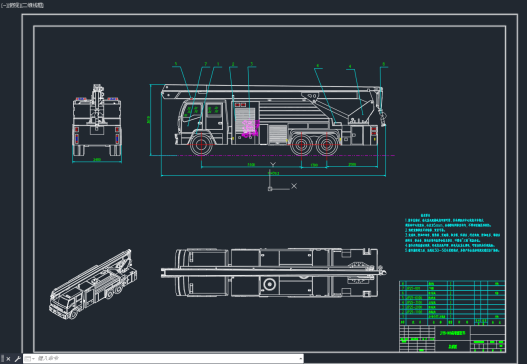The height and width of the screenshot is (364, 527).
Task: Open command line customize wrench menu
Action: pos(17,359)
